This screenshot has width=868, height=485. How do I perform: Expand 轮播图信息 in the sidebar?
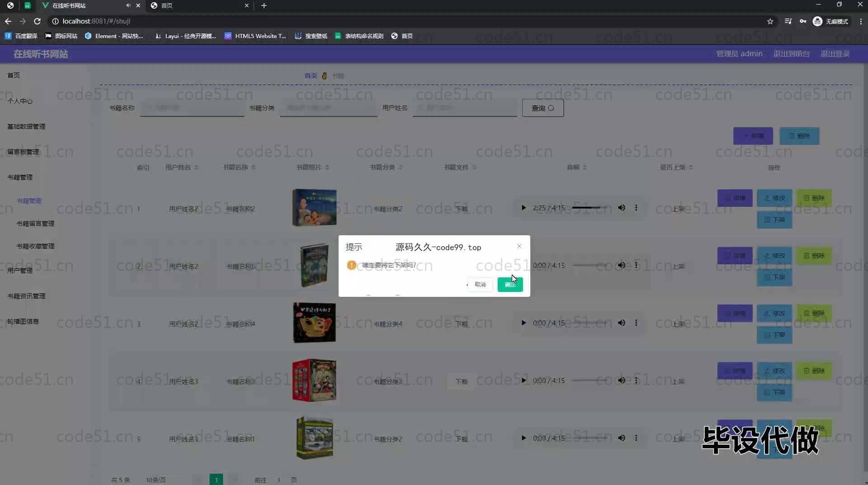23,321
